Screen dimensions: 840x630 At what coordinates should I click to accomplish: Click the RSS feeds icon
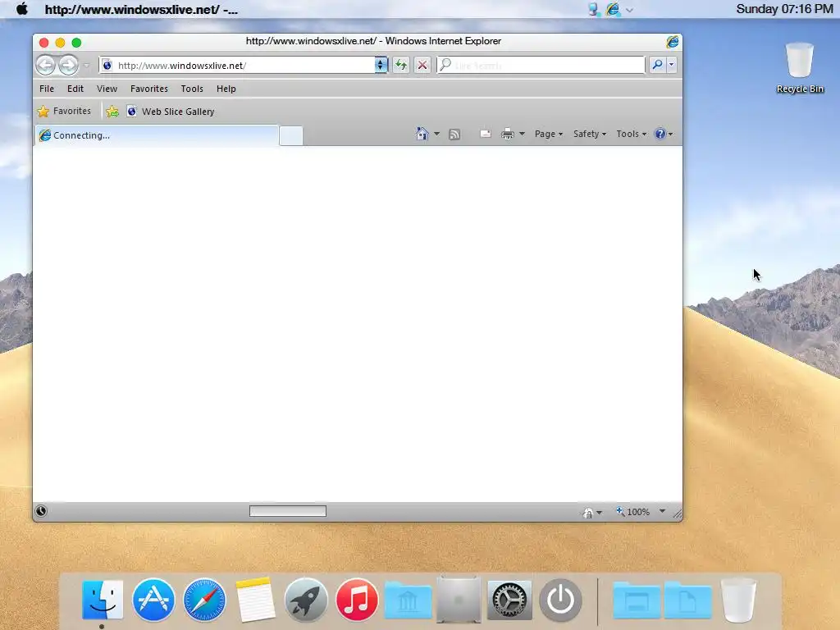[454, 135]
